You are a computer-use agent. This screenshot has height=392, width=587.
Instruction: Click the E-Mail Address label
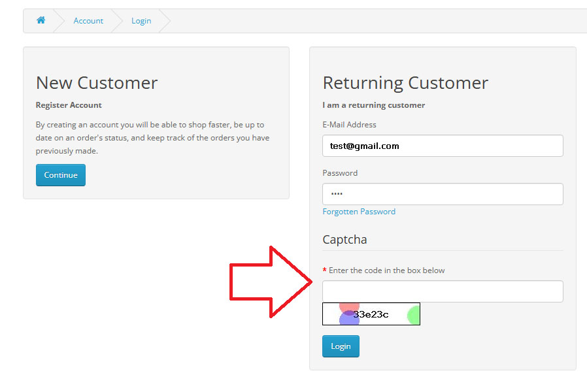[349, 125]
